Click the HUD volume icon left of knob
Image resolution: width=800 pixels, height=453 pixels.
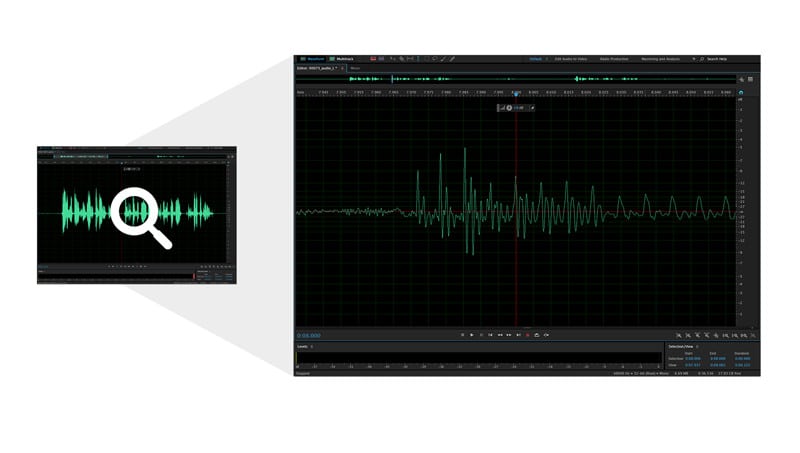coord(502,108)
